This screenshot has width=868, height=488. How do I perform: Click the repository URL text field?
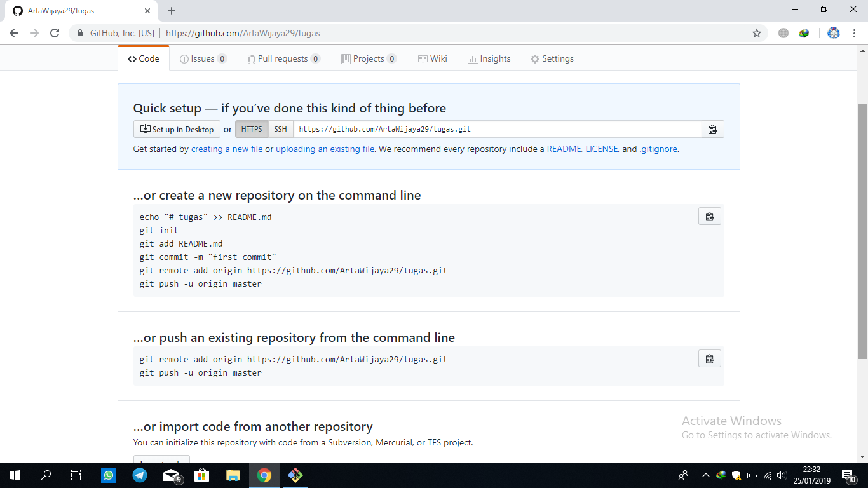click(x=498, y=129)
